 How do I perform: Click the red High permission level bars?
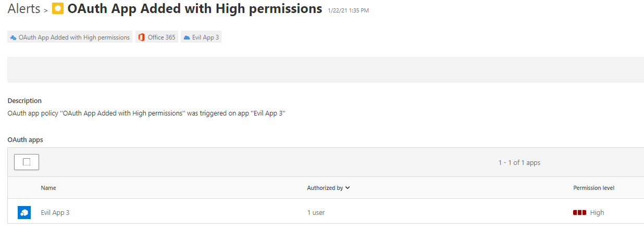tap(579, 212)
